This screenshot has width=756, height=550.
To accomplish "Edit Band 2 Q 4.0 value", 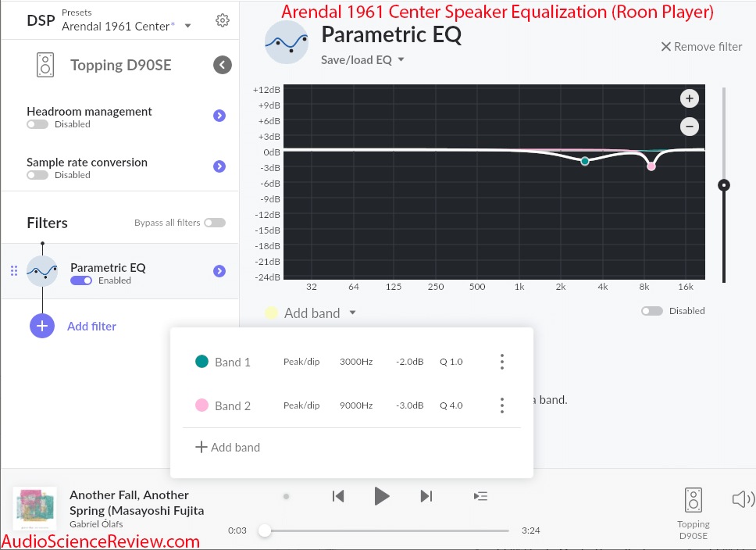I will point(451,405).
